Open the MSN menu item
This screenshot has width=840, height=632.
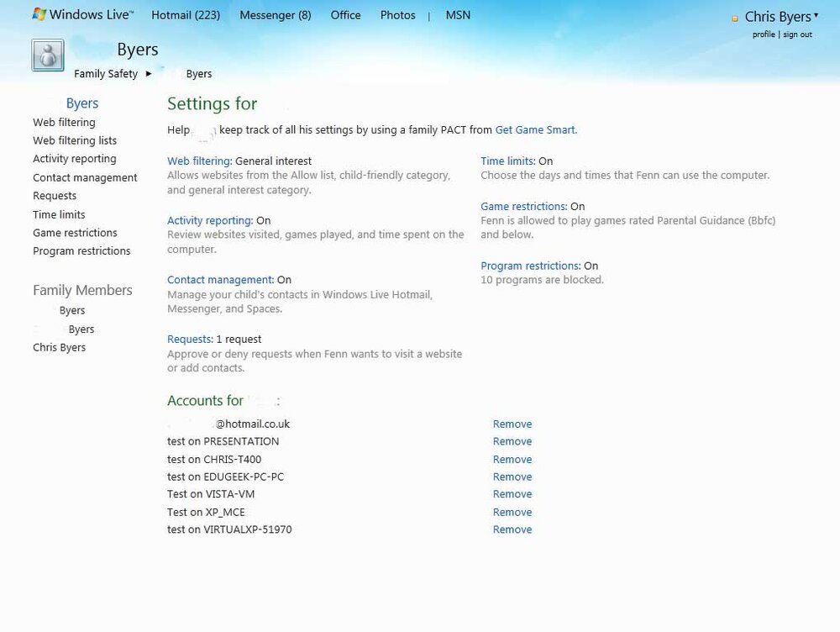tap(458, 15)
